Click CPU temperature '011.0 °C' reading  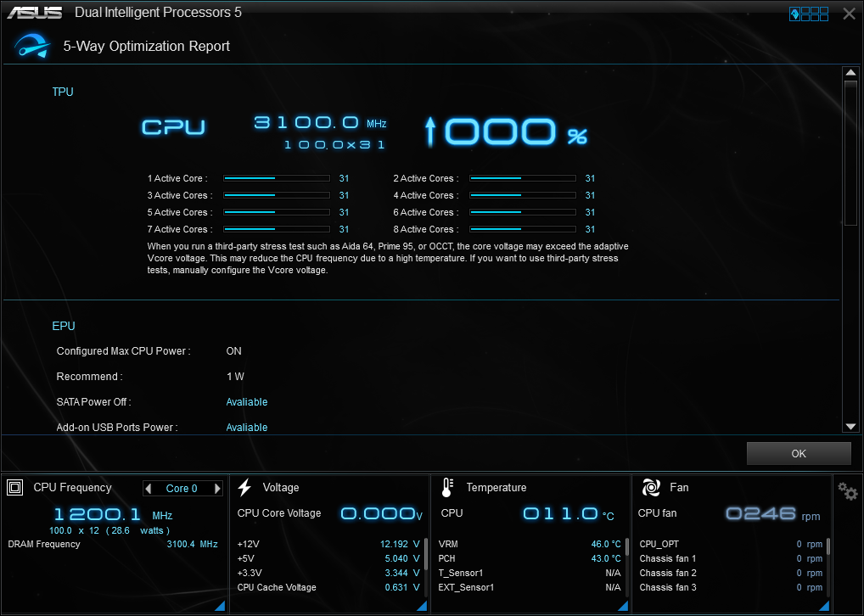[568, 514]
